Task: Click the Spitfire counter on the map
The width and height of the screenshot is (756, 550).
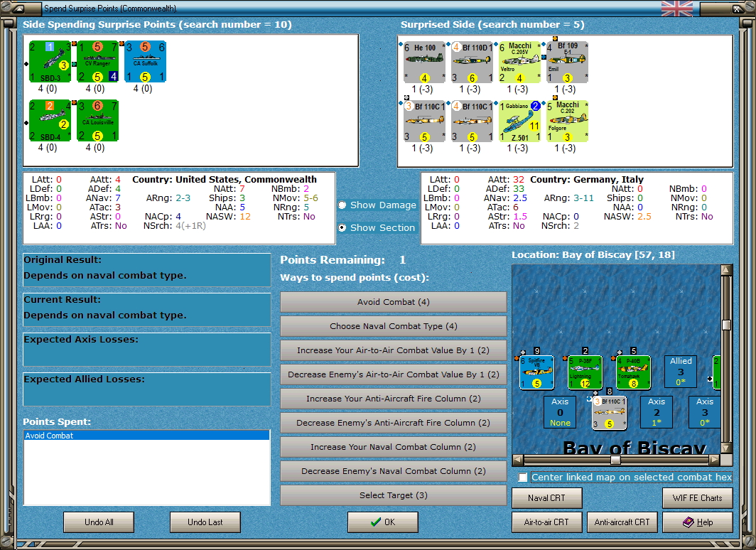Action: coord(536,372)
